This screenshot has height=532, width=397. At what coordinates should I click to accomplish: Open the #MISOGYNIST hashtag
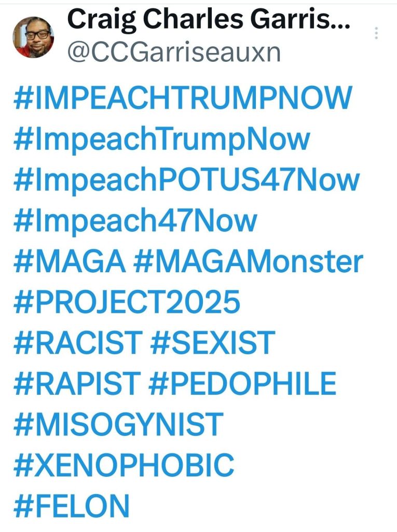[118, 424]
